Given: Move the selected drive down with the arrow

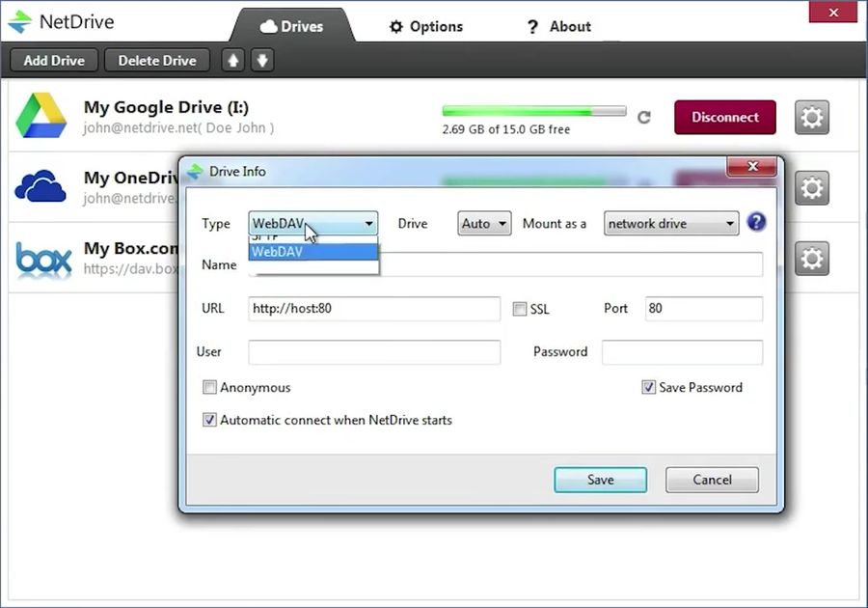Looking at the screenshot, I should pos(262,61).
